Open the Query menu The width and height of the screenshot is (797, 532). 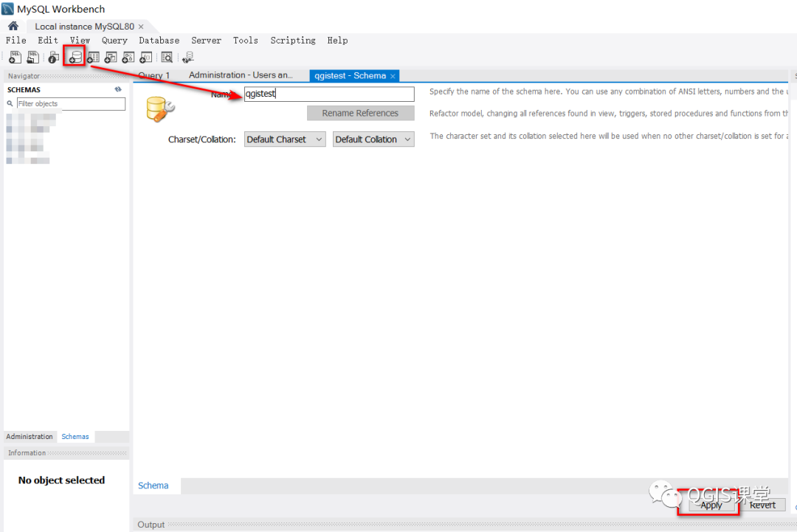tap(114, 40)
